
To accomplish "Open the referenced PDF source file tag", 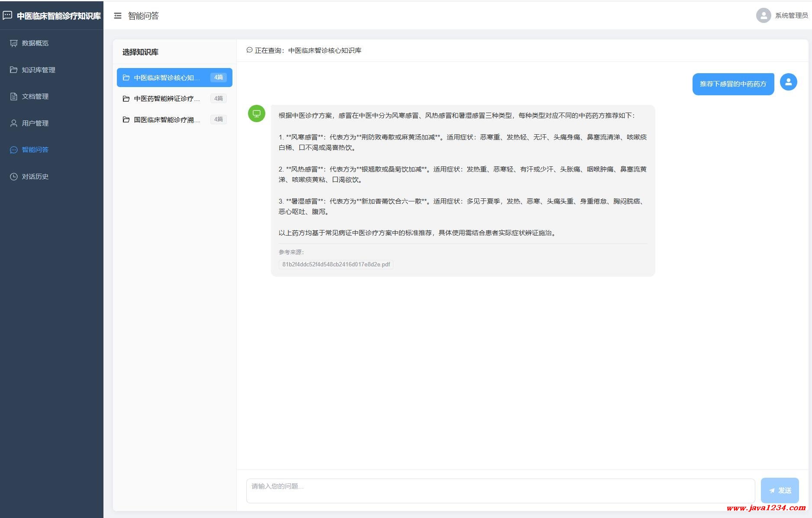I will [x=336, y=264].
